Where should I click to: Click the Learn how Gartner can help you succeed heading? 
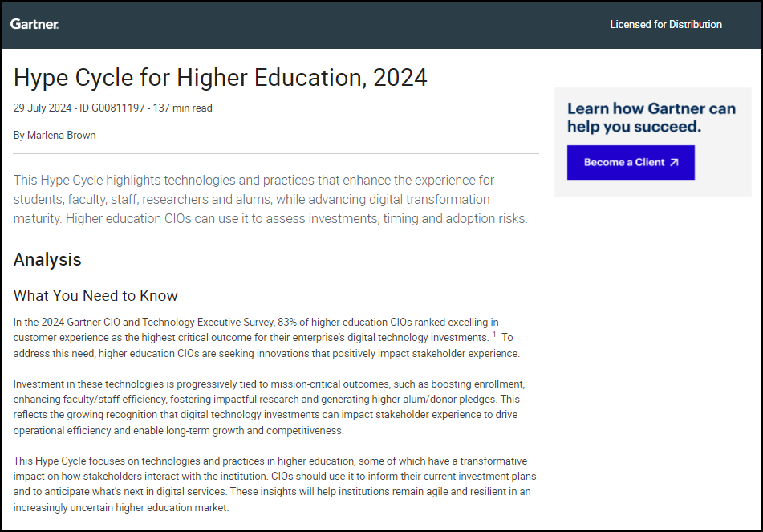(x=651, y=117)
